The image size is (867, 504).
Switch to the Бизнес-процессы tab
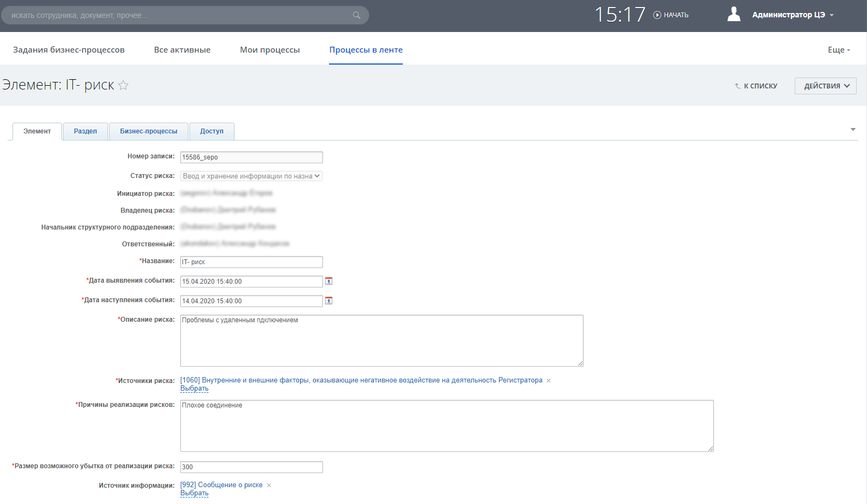[149, 131]
